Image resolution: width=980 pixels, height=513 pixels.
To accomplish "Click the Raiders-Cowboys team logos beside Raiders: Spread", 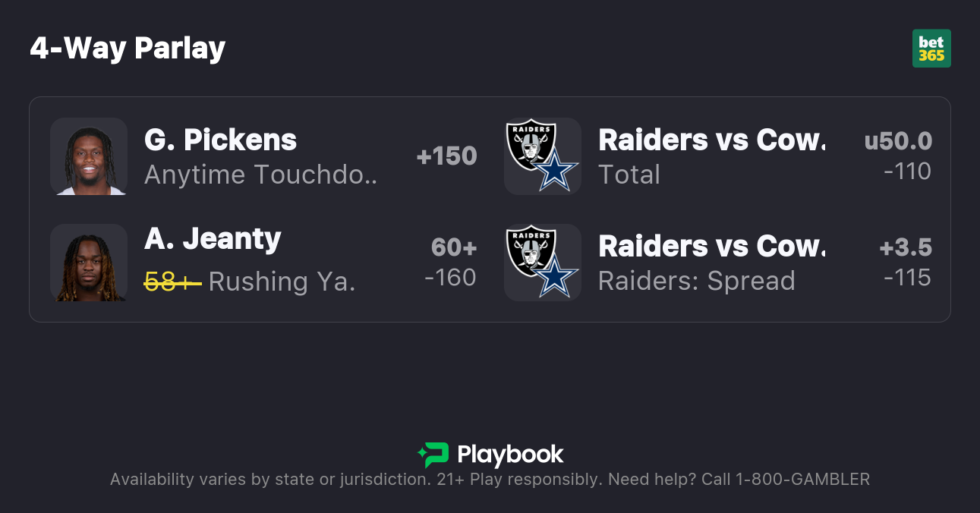I will point(542,262).
